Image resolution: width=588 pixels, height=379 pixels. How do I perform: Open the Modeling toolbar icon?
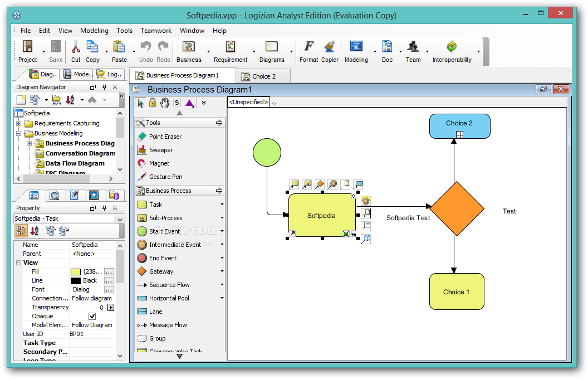(356, 47)
